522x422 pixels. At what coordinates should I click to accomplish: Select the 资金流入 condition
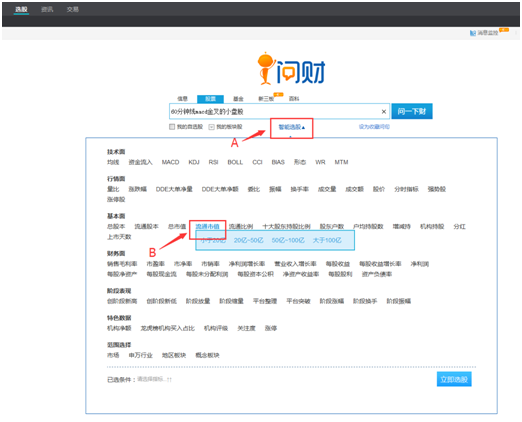coord(140,162)
